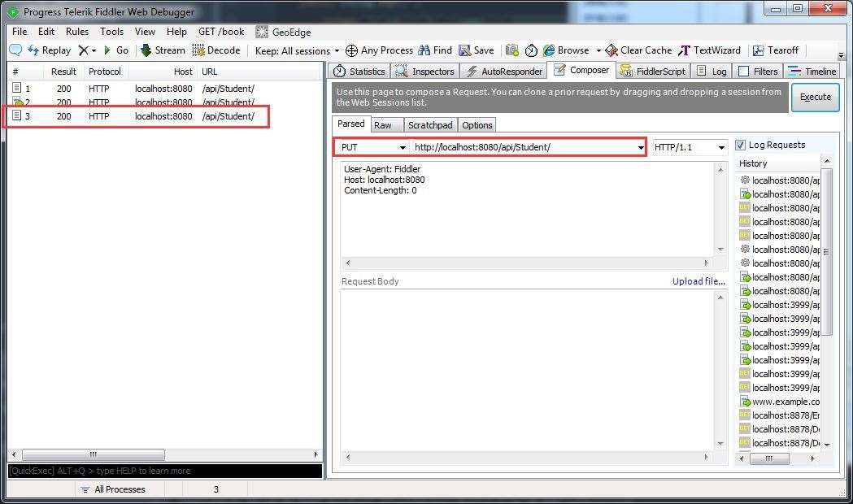
Task: Click the sessions list horizontal scrollbar
Action: 165,454
